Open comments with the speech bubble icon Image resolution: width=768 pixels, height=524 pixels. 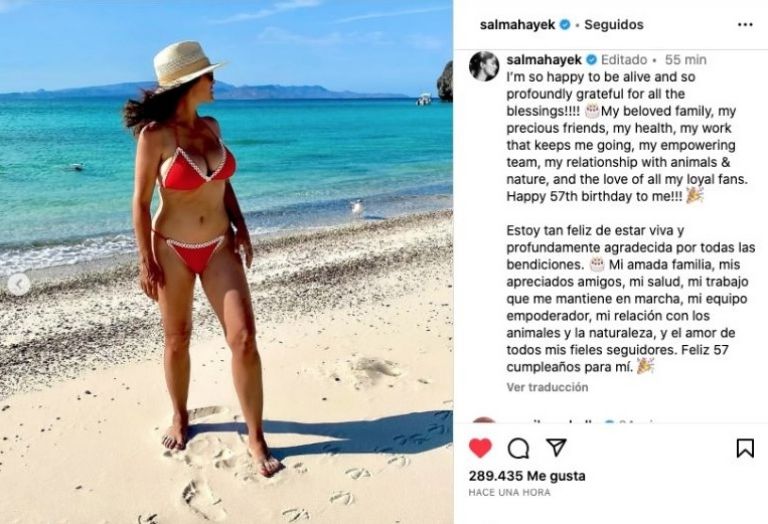[518, 448]
